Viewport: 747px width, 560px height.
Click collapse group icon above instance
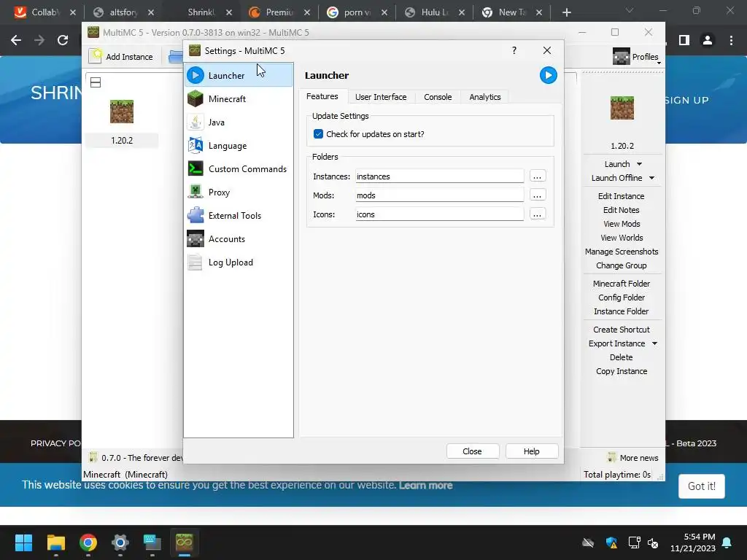(x=96, y=82)
